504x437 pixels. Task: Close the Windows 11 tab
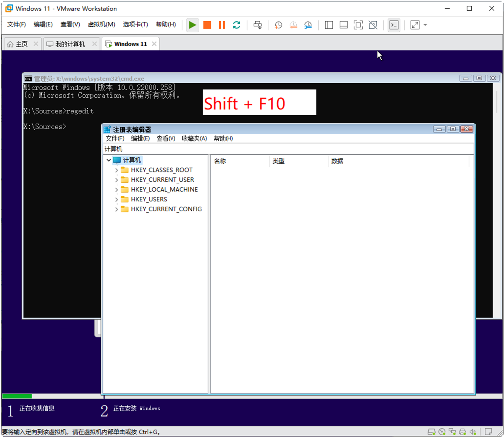pyautogui.click(x=154, y=44)
